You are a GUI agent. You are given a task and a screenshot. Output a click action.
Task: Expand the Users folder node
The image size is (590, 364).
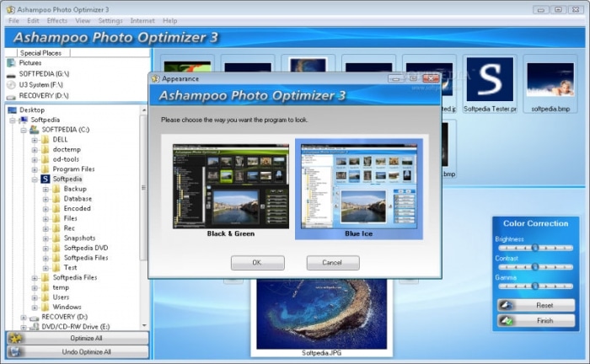[x=35, y=297]
